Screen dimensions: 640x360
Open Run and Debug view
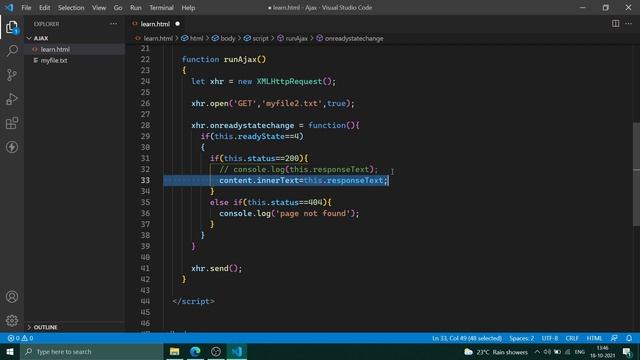pyautogui.click(x=12, y=99)
